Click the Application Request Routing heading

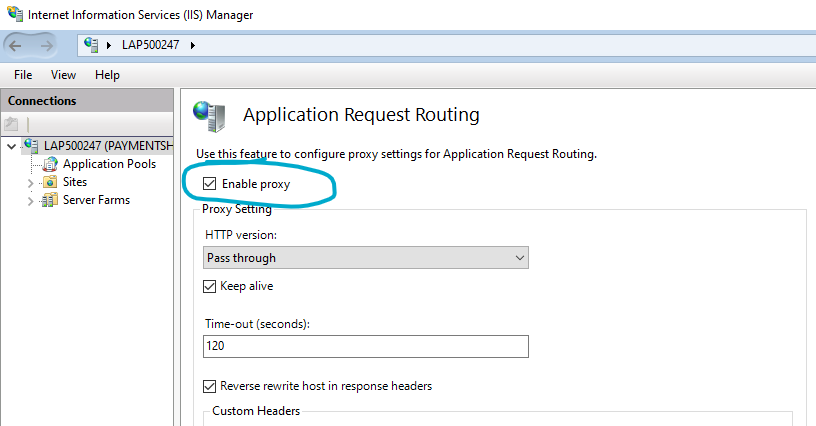361,114
